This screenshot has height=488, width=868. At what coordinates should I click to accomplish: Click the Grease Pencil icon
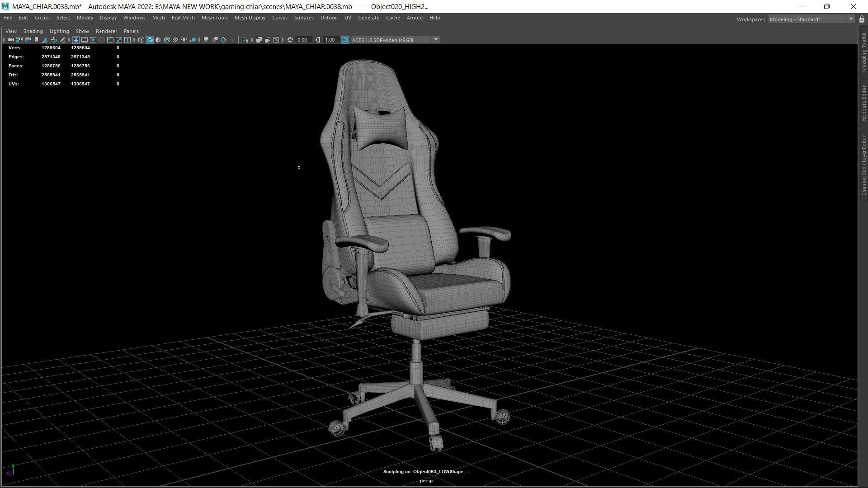coord(62,40)
